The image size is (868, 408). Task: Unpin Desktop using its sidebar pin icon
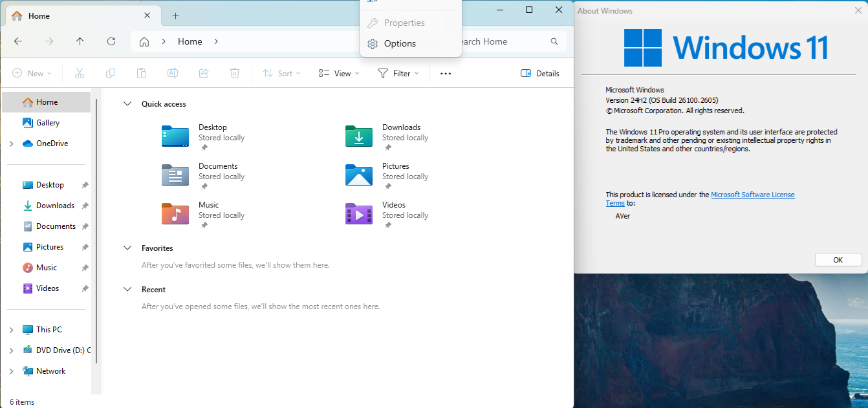point(85,185)
